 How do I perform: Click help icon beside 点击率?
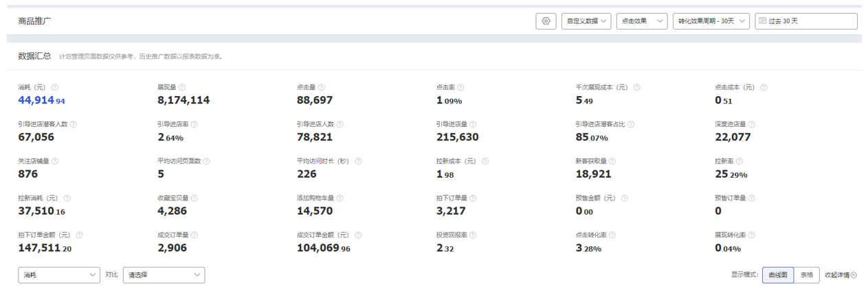pos(460,87)
